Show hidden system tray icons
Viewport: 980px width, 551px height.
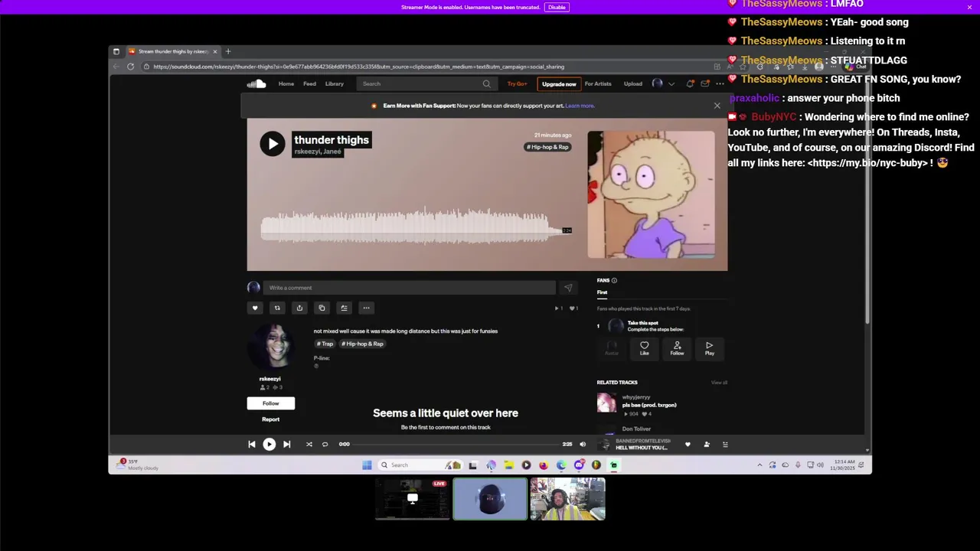pyautogui.click(x=759, y=465)
